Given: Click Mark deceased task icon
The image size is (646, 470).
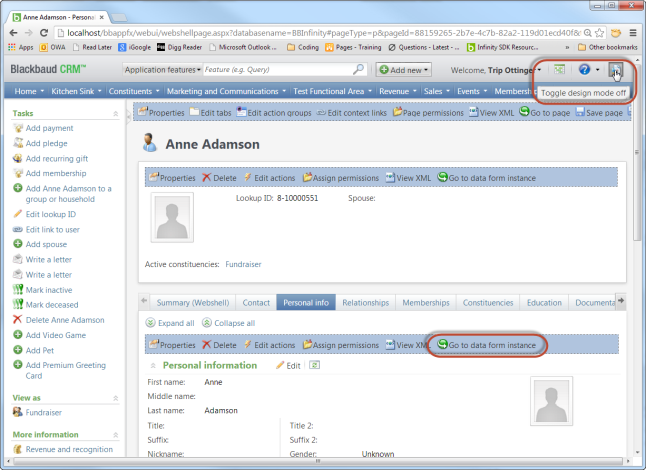Looking at the screenshot, I should coord(17,304).
